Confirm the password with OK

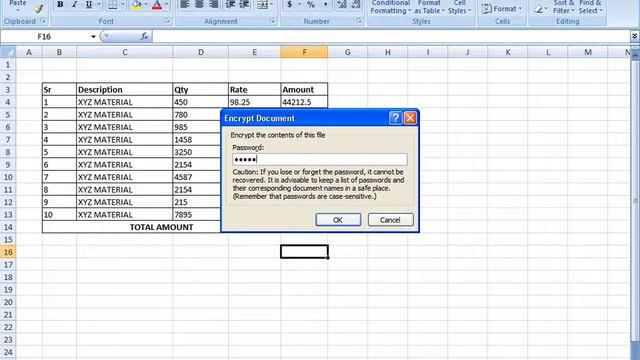(x=338, y=220)
